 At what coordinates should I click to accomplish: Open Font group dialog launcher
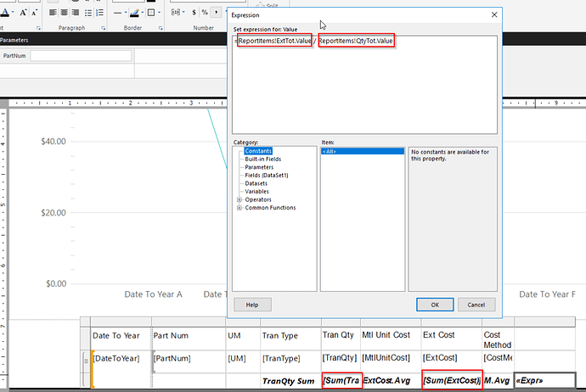click(x=38, y=28)
